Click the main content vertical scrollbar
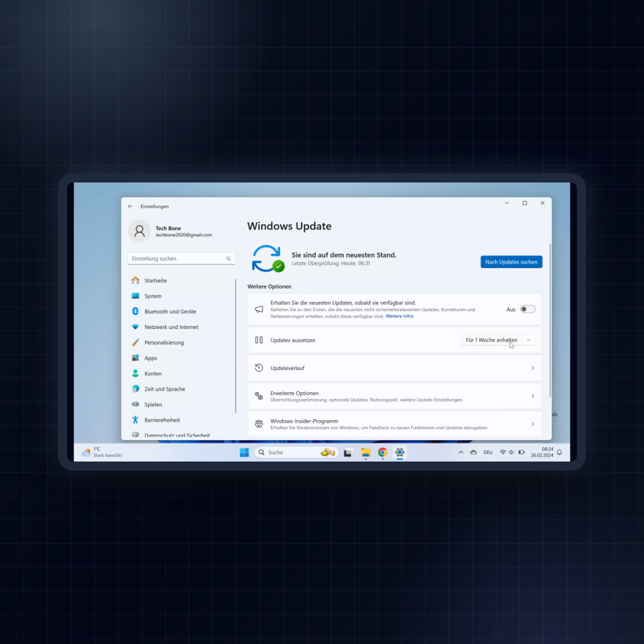644x644 pixels. click(550, 320)
